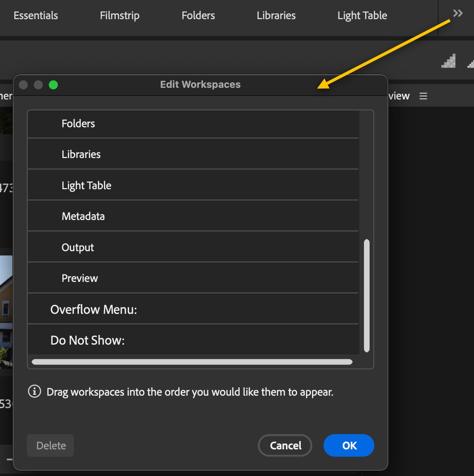Open the Folders tab in workspace bar
Viewport: 474px width, 476px height.
tap(198, 15)
